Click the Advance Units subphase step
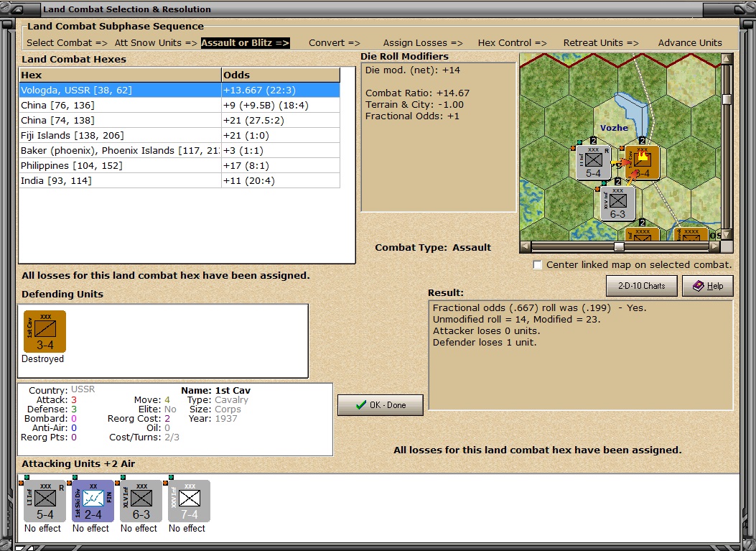This screenshot has height=551, width=756. click(x=690, y=42)
